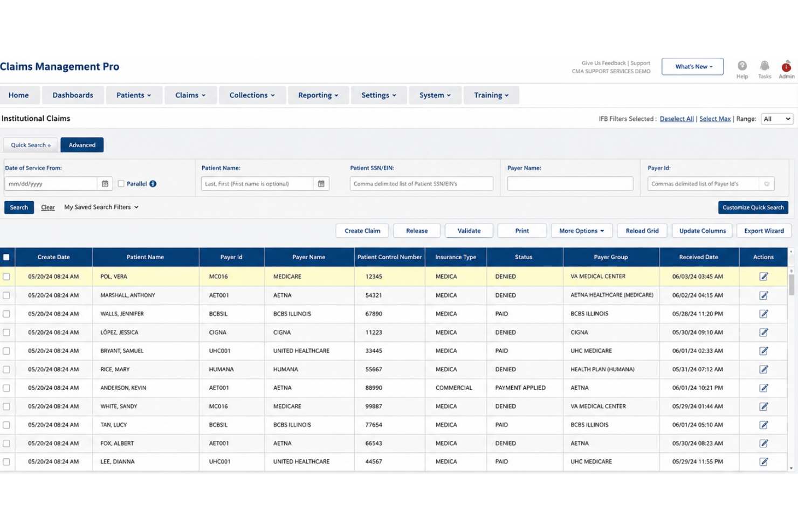Click the Deselect All link
Viewport: 798px width, 532px height.
point(677,119)
